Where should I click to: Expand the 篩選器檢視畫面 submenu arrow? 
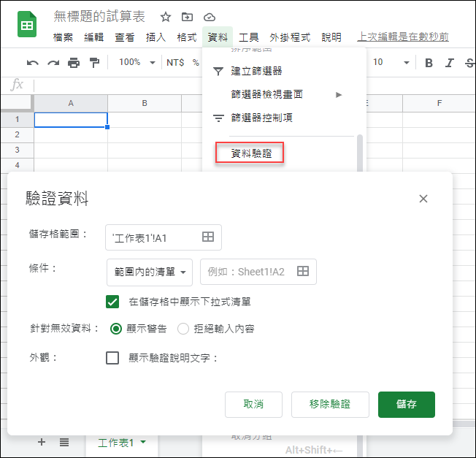pos(339,95)
